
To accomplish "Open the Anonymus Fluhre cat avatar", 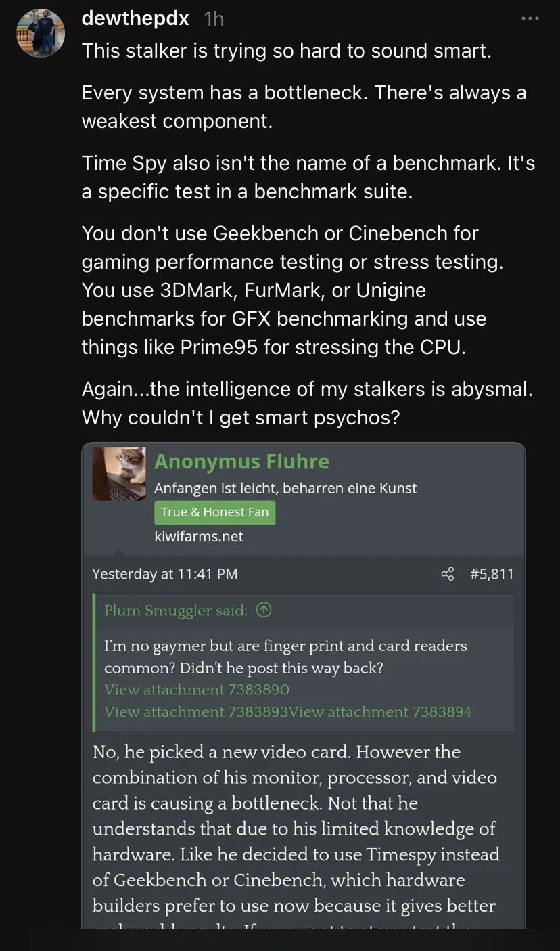I will (119, 474).
